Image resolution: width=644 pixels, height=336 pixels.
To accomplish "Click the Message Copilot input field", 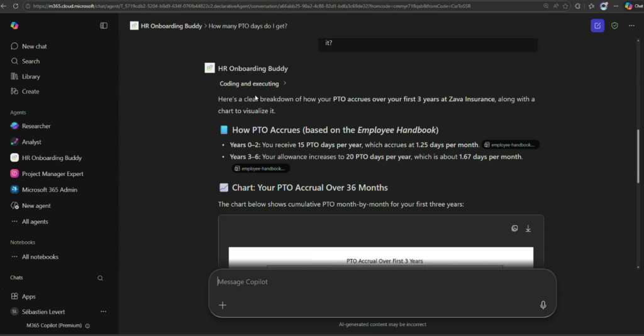I will pos(377,282).
